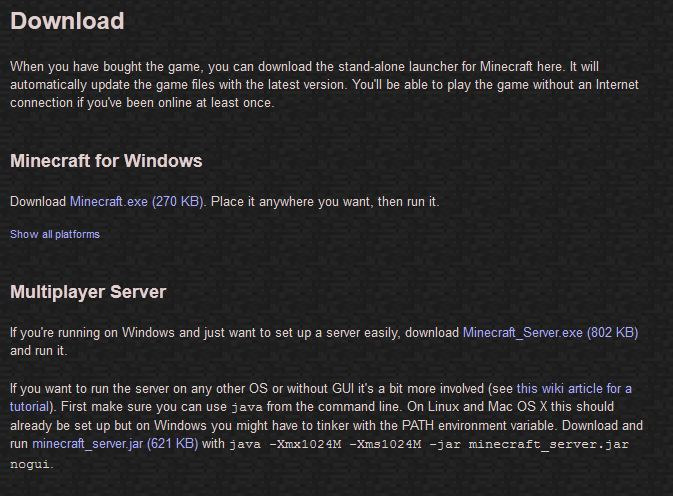Download minecraft_server.jar (621 KB)

coord(115,443)
